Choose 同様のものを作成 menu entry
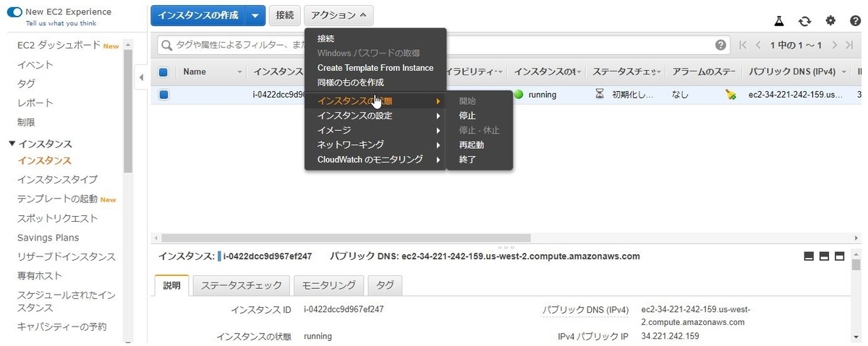Viewport: 868px width, 346px height. point(350,82)
